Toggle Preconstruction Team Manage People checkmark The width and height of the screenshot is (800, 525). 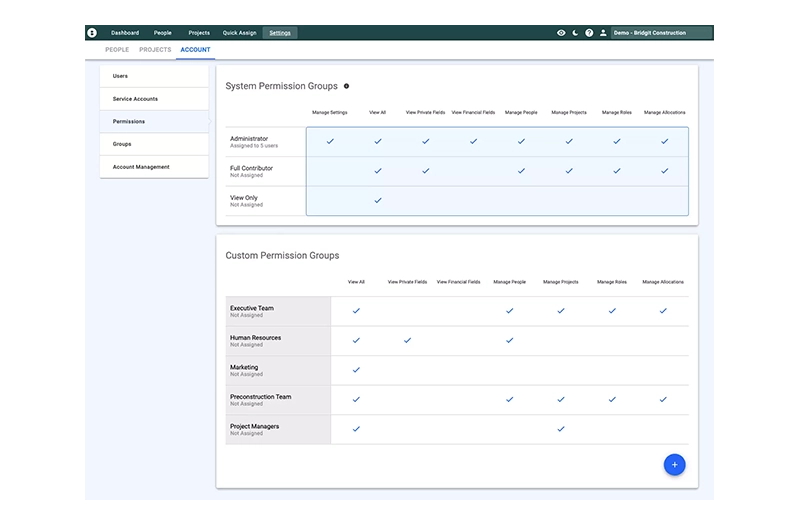coord(509,399)
